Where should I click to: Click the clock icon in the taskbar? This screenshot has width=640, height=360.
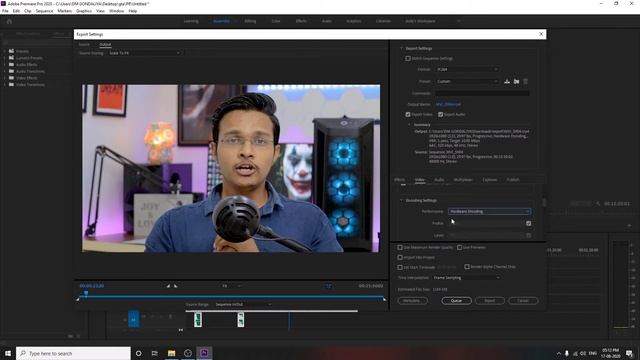tap(188, 353)
